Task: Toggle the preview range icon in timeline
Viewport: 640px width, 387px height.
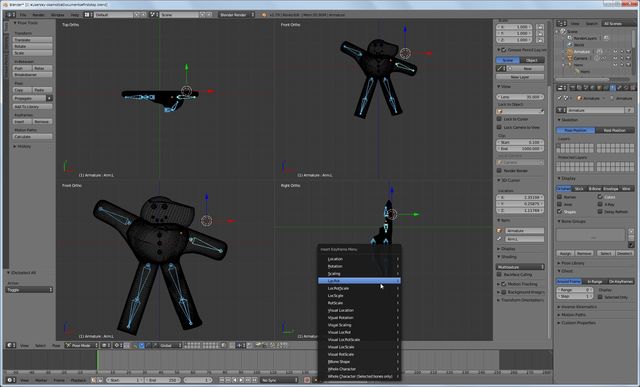Action: (x=93, y=380)
